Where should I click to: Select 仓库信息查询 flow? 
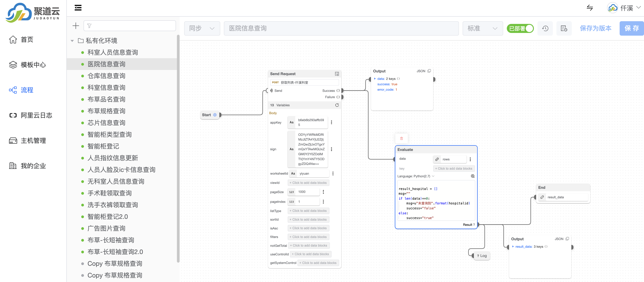click(106, 76)
